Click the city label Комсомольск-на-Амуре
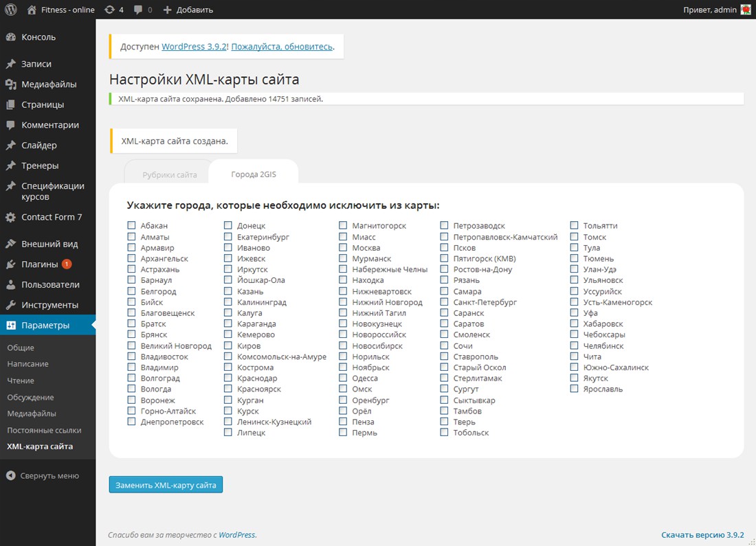 click(x=282, y=356)
